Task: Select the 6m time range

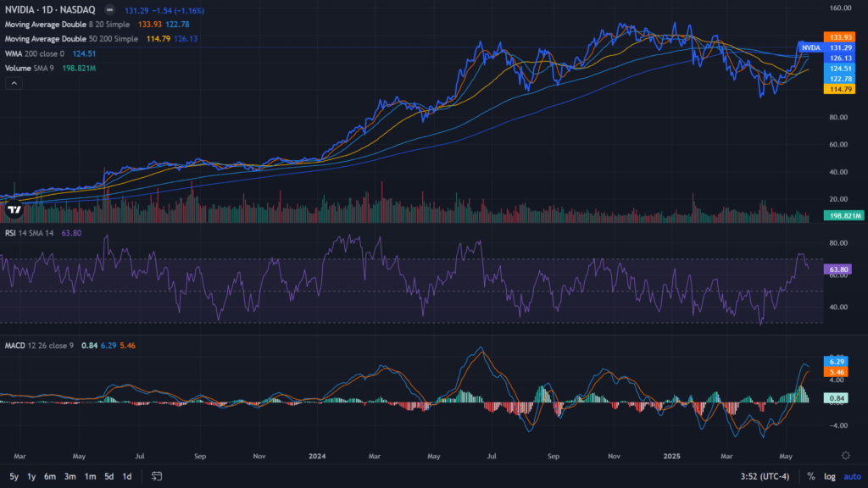Action: [50, 476]
